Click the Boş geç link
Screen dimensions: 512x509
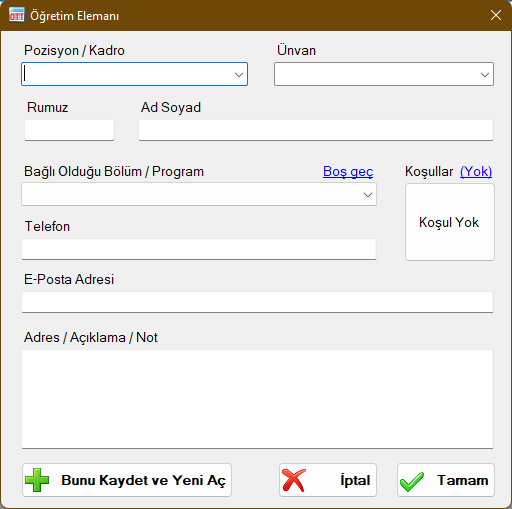coord(348,172)
